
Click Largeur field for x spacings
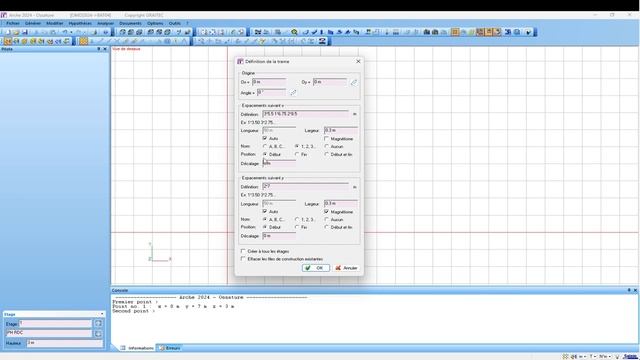click(341, 130)
